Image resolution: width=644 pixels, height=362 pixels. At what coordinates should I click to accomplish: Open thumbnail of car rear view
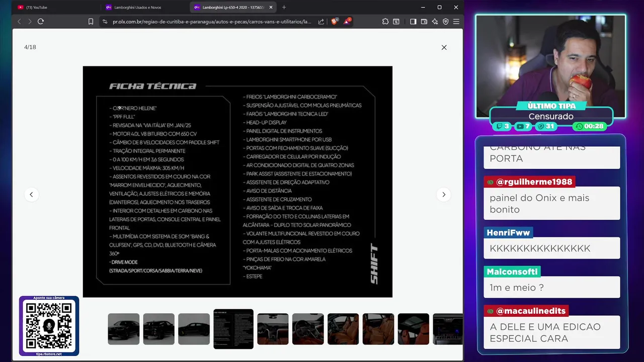click(x=159, y=329)
